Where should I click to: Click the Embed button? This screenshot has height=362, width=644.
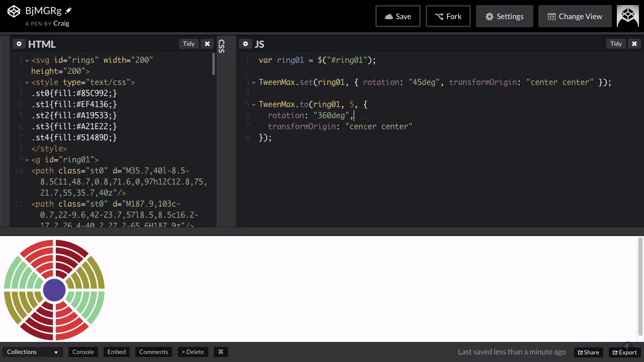[116, 352]
